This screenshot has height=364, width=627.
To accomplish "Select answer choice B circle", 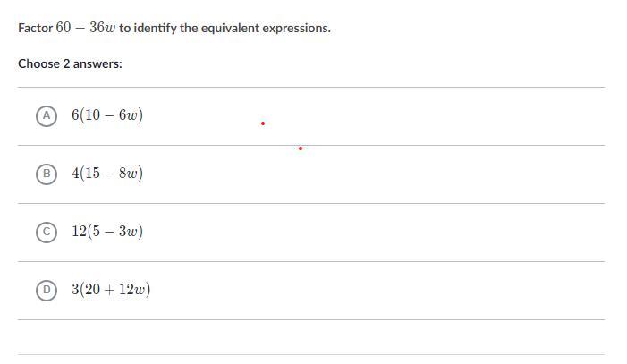I will tap(45, 174).
